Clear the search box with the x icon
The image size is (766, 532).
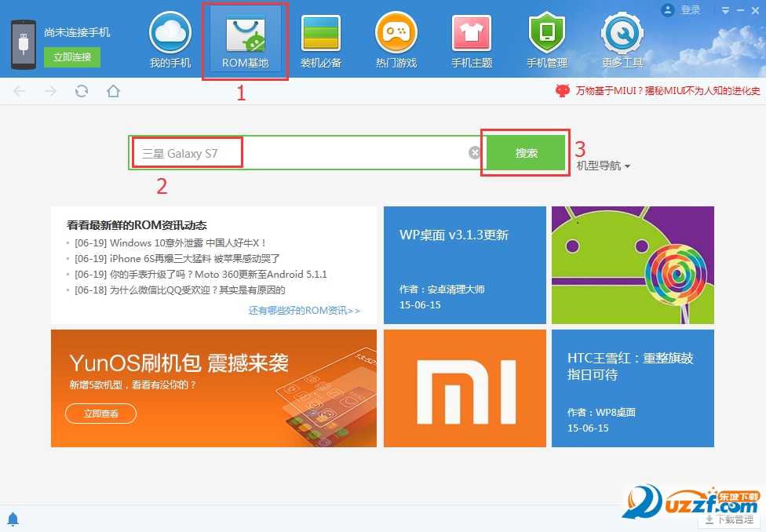click(476, 152)
